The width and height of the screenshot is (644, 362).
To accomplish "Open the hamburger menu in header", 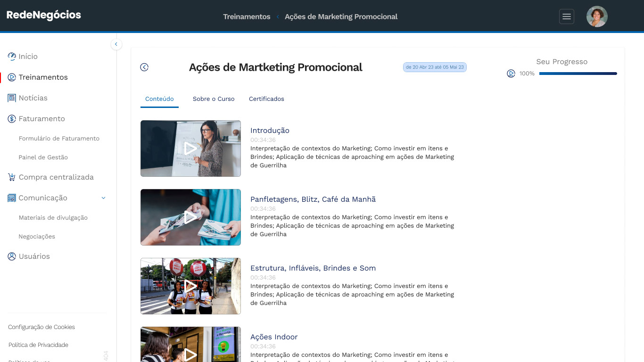I will 567,16.
